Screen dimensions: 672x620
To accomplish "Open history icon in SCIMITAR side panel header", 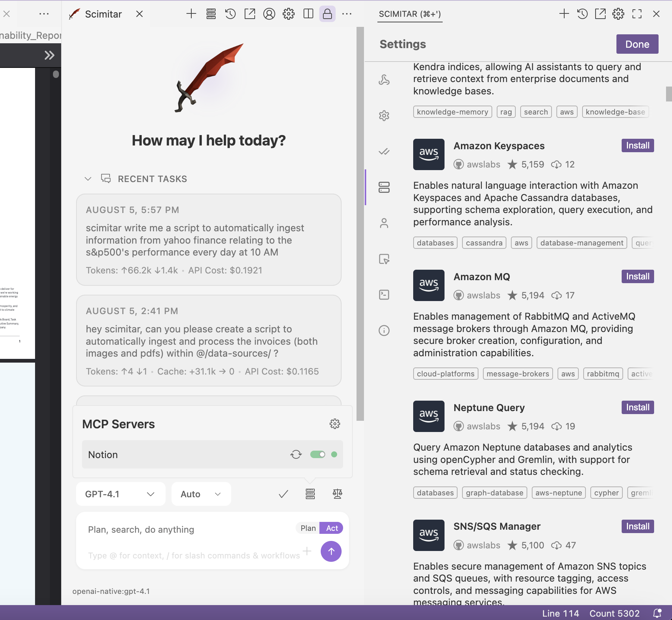I will [582, 14].
